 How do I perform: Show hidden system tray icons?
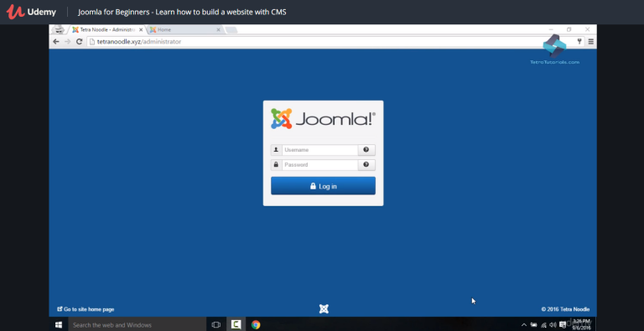(x=523, y=325)
